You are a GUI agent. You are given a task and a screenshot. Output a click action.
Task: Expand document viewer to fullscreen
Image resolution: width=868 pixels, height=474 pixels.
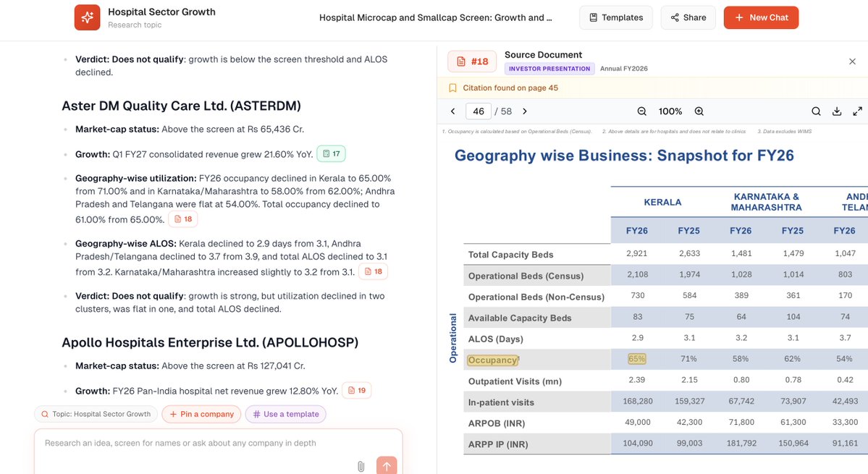(857, 111)
